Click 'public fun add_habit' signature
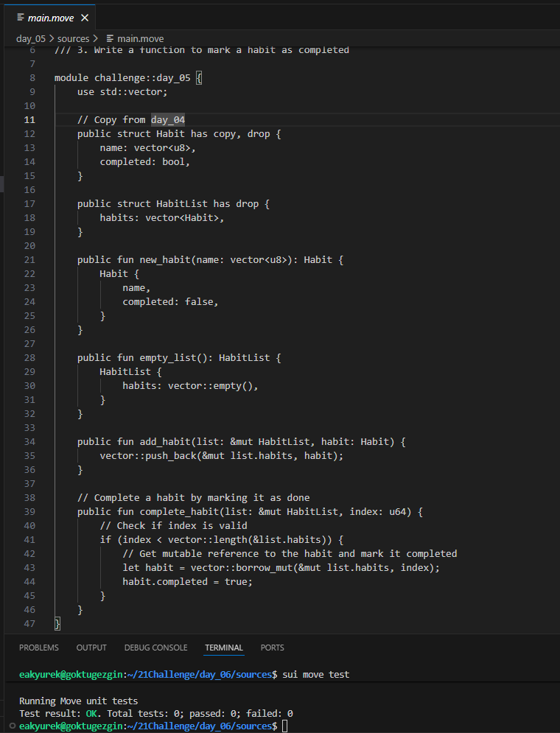This screenshot has width=560, height=733. tap(241, 441)
